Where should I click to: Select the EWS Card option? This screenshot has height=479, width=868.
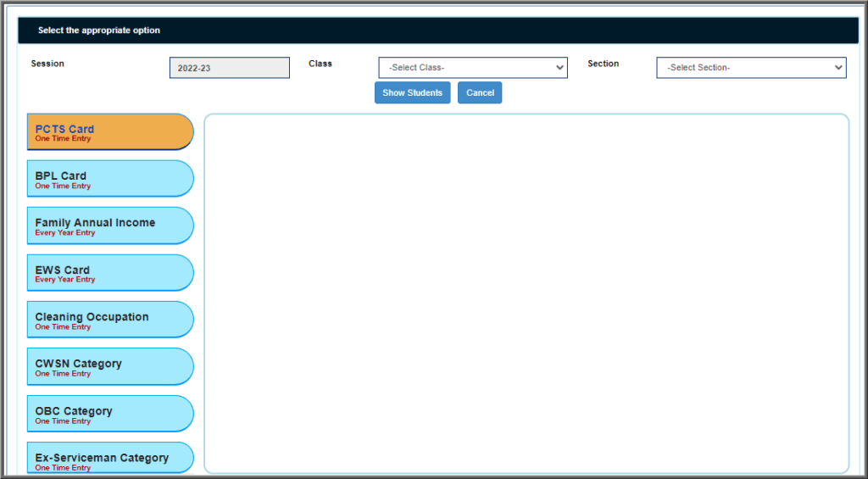tap(109, 273)
